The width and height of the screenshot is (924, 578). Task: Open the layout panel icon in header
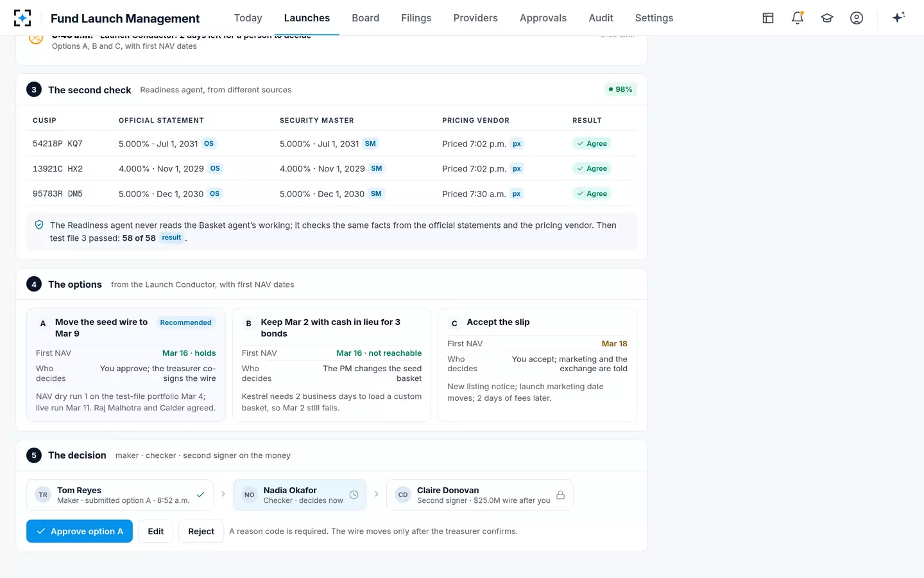coord(768,18)
